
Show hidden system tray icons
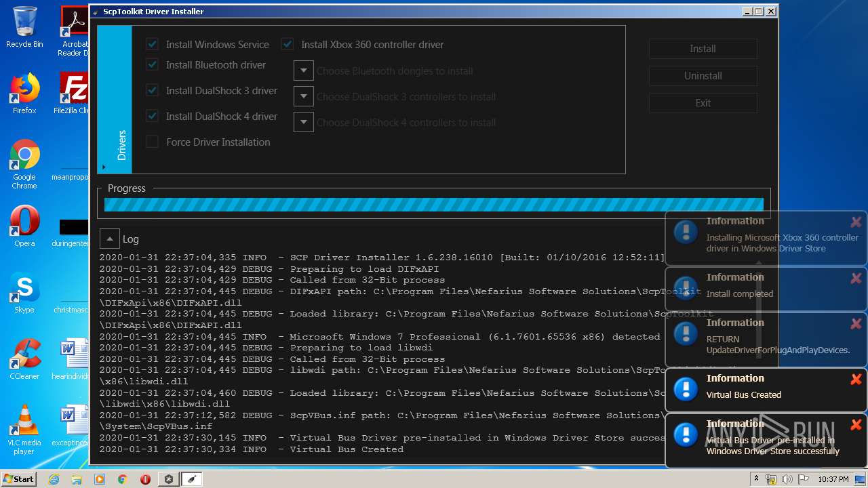pyautogui.click(x=756, y=479)
